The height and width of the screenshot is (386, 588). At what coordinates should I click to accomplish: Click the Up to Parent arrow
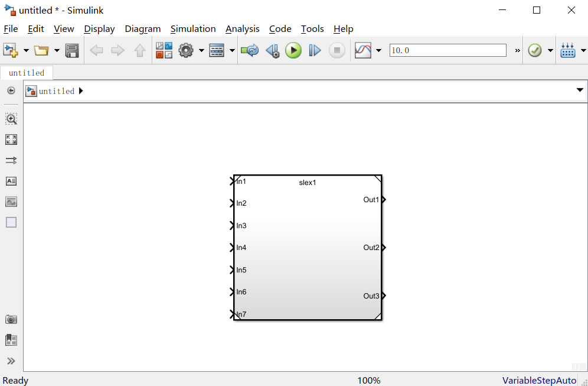point(140,50)
